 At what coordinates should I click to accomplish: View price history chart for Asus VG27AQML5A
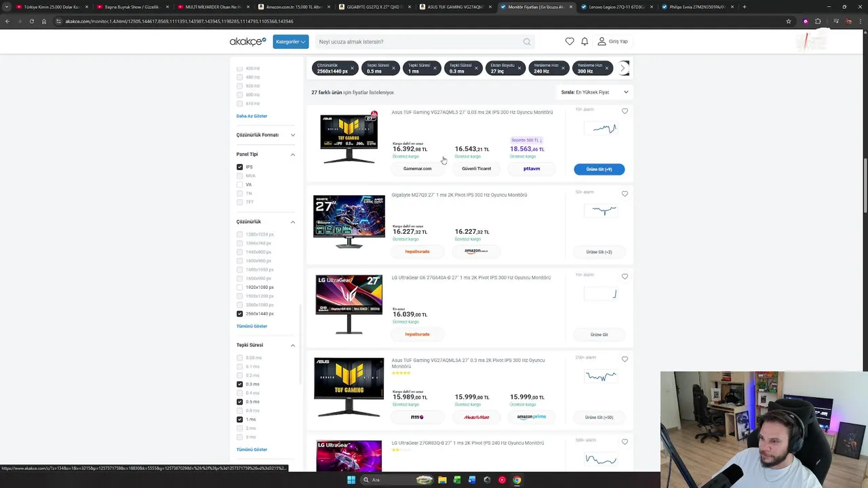click(601, 376)
